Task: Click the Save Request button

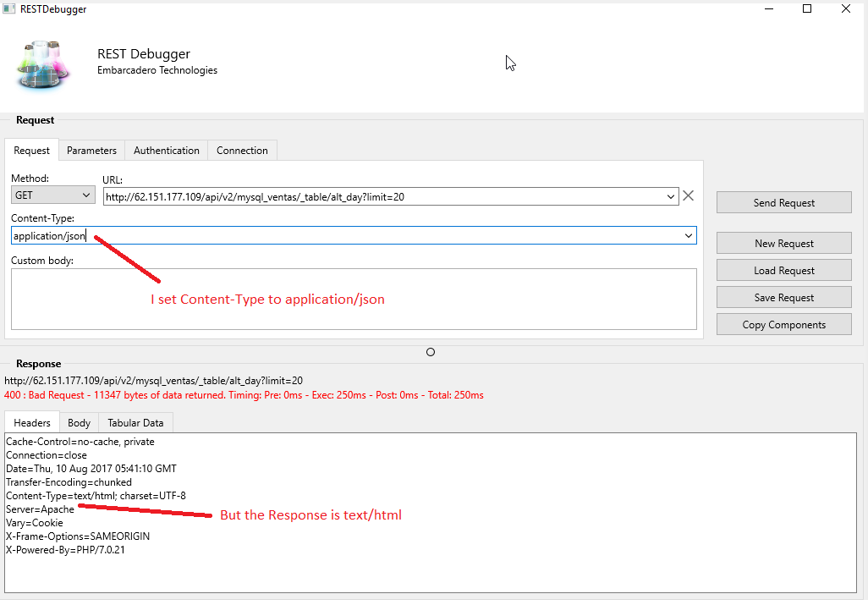Action: click(x=784, y=297)
